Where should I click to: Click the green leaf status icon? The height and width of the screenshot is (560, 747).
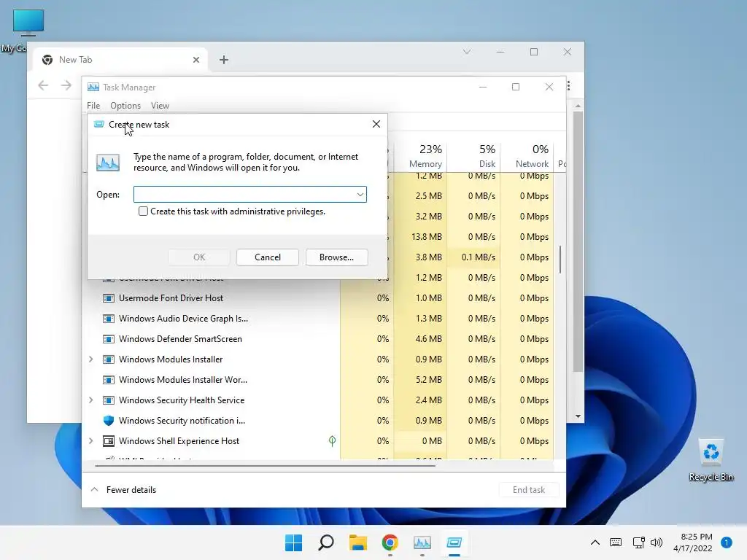(332, 441)
